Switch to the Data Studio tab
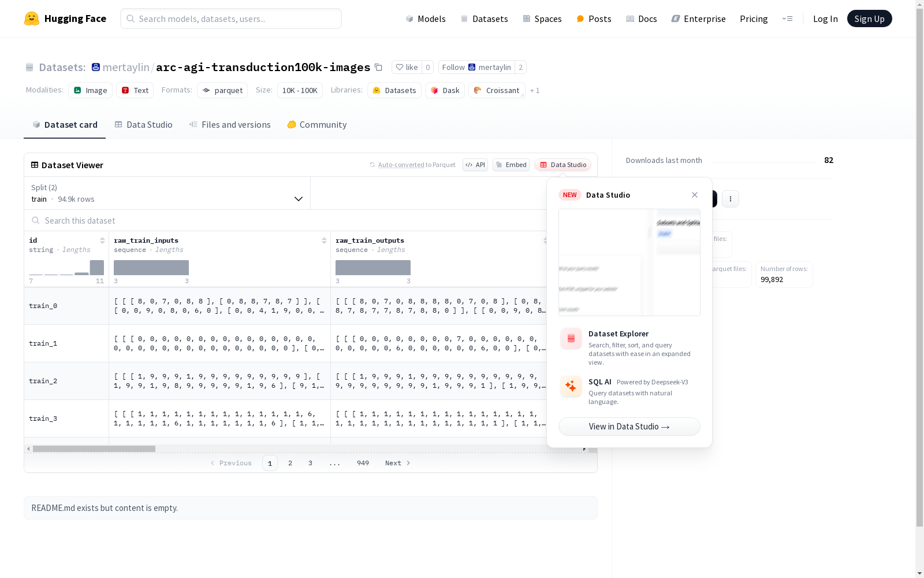Viewport: 924px width, 578px height. (143, 125)
